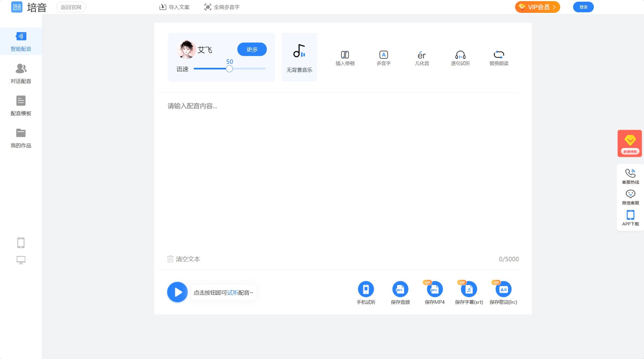Open 更多 to choose another voice

251,49
